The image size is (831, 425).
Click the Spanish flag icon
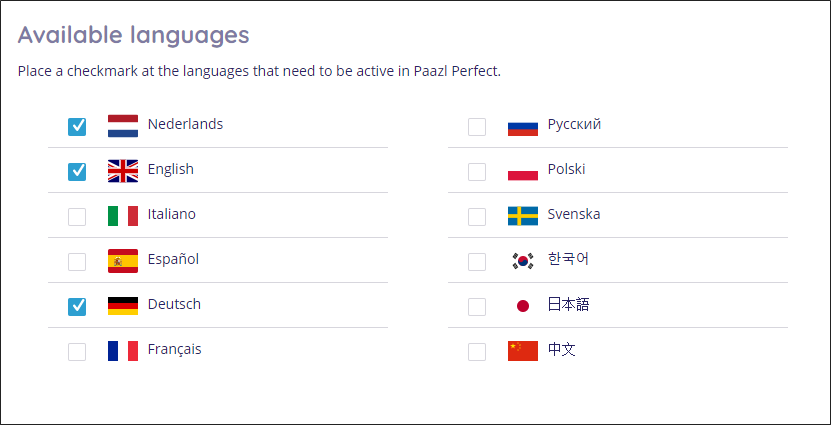coord(123,261)
